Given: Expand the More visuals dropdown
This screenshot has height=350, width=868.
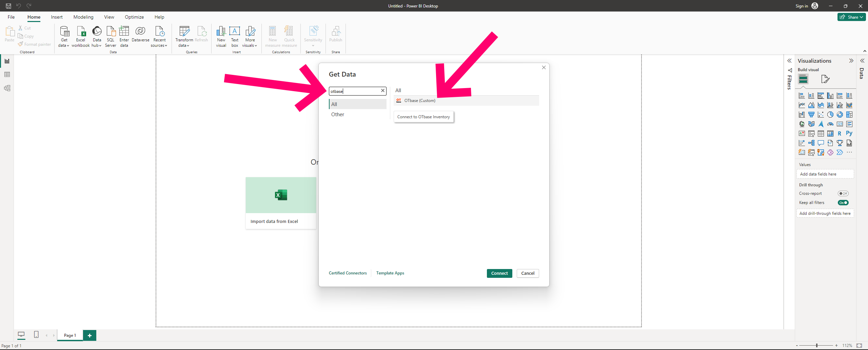Looking at the screenshot, I should (250, 37).
